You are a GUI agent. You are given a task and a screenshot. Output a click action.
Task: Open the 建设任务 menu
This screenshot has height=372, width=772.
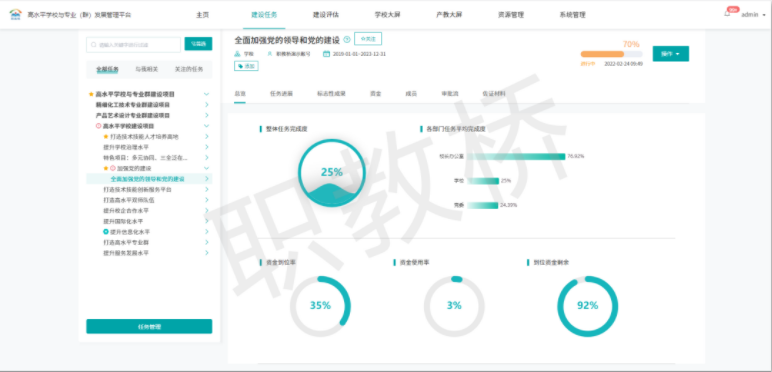264,15
